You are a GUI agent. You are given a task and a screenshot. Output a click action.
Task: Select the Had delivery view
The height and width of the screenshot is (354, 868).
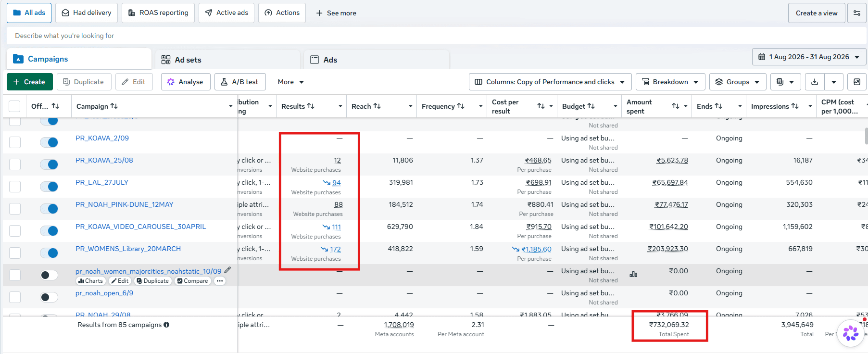[87, 13]
